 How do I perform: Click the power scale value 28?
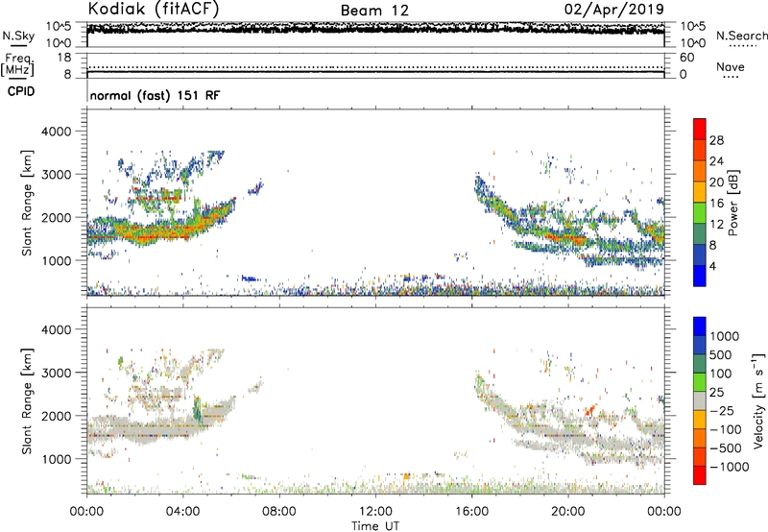point(716,140)
